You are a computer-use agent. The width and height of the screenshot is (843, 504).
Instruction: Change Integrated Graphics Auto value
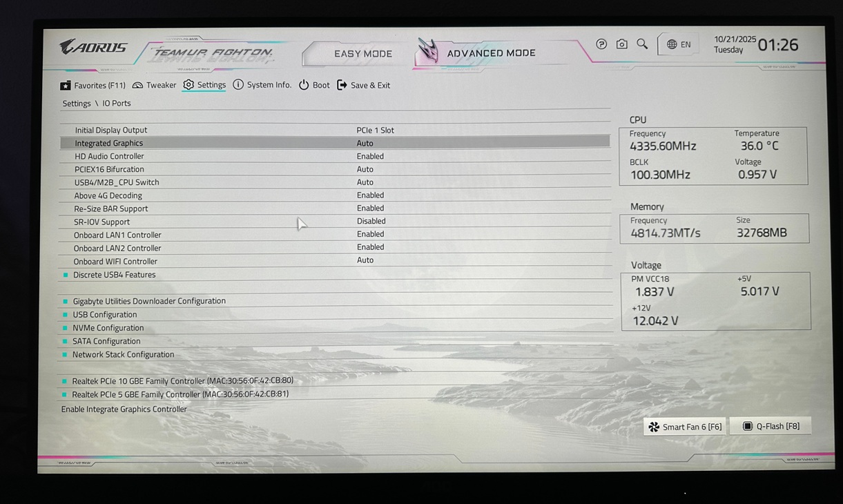click(x=365, y=143)
